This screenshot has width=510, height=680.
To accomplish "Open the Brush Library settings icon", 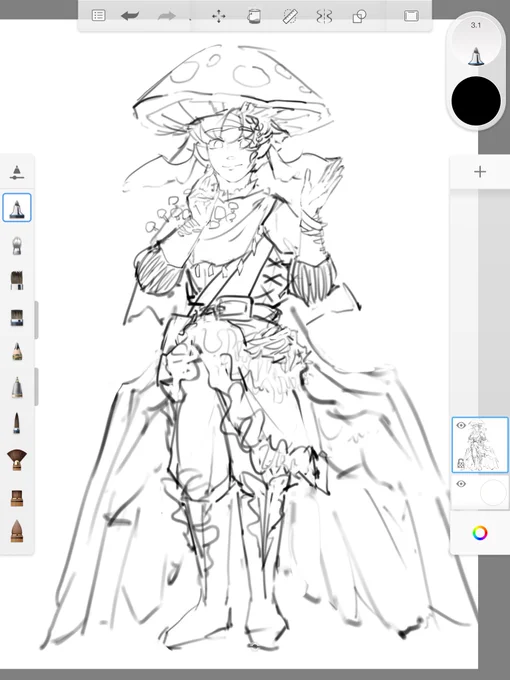I will click(x=16, y=172).
